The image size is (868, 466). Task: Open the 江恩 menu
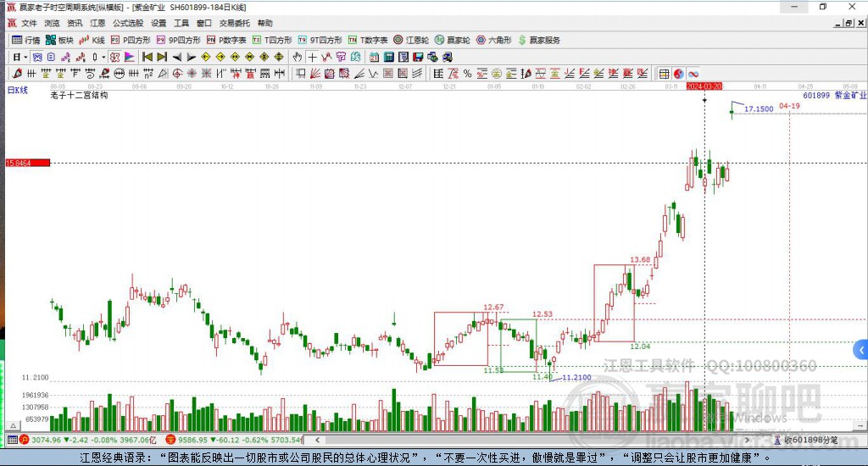click(97, 23)
